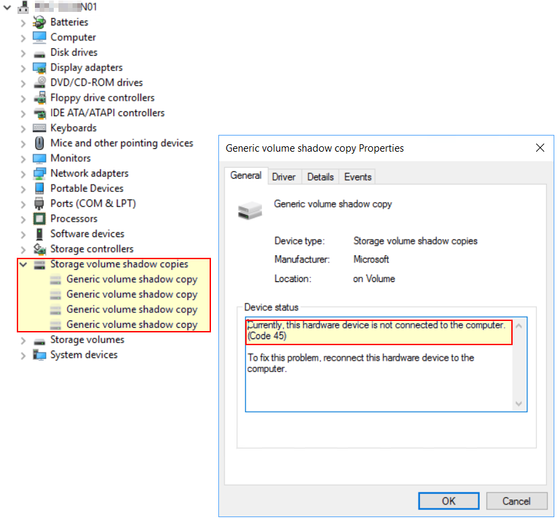The width and height of the screenshot is (559, 519).
Task: Click the IDE ATA/ATAPI controllers icon
Action: coord(39,113)
